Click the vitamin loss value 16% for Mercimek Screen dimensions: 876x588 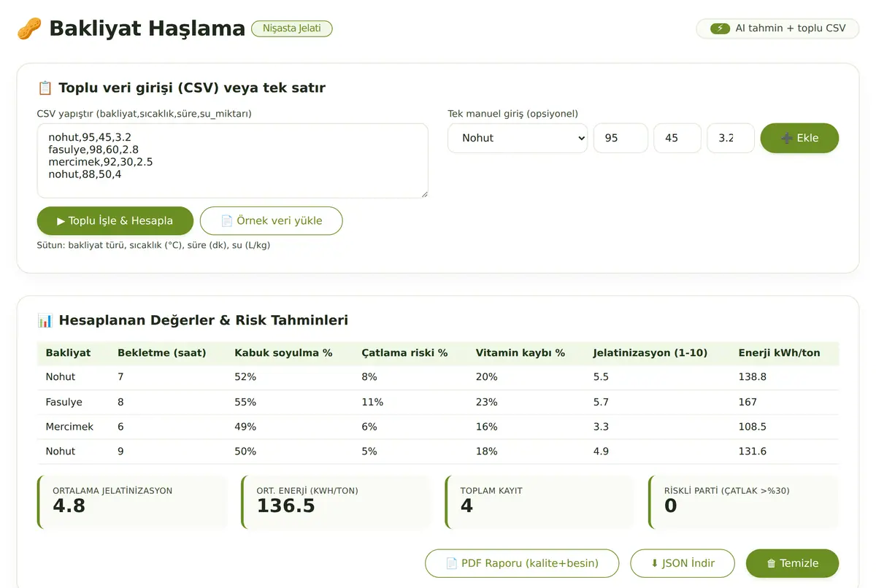pos(486,427)
